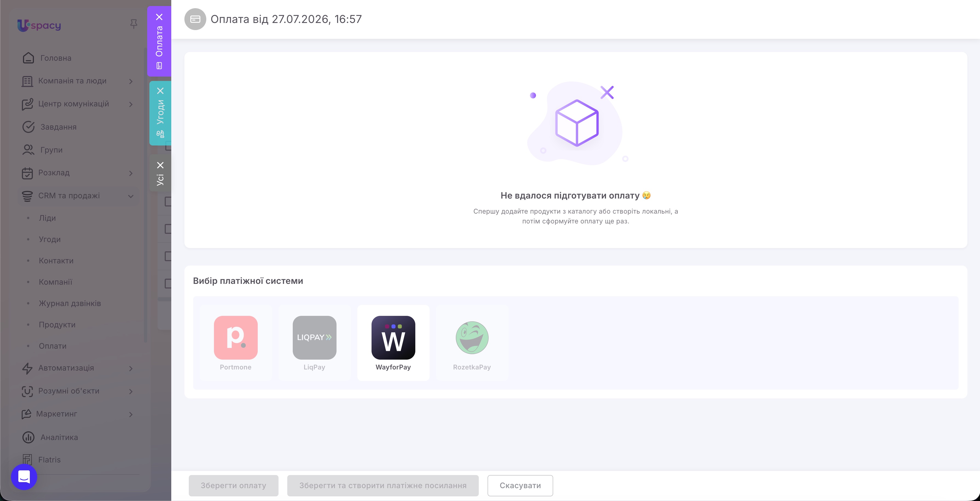Choose the RozetkaPay smiley logo

(472, 337)
